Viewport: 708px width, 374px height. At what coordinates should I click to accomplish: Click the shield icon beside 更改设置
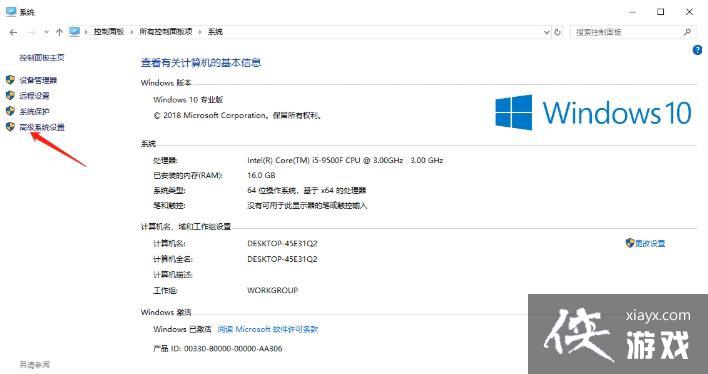pyautogui.click(x=630, y=243)
